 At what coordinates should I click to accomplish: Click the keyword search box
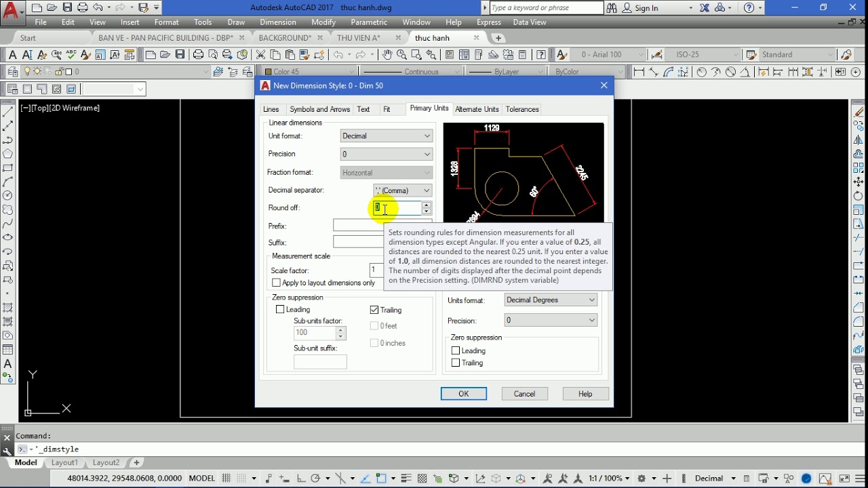coord(546,8)
